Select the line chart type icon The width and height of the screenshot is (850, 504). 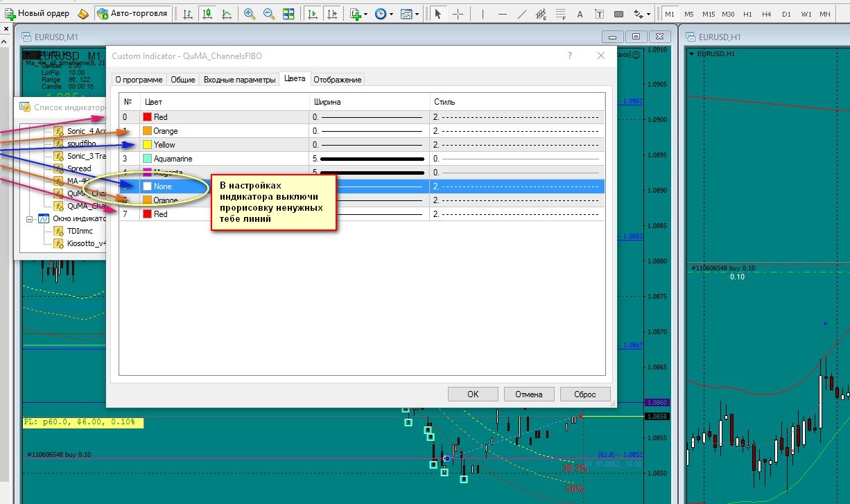(227, 14)
